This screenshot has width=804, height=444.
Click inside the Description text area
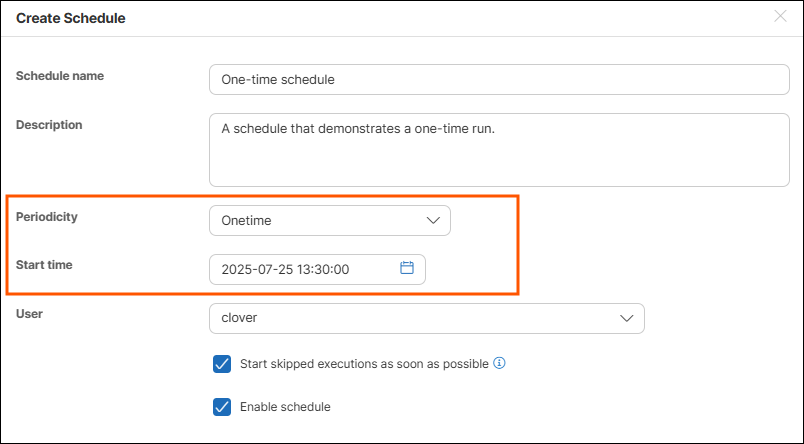pyautogui.click(x=499, y=149)
